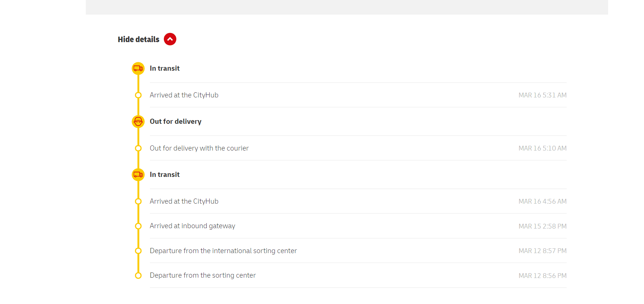This screenshot has width=644, height=304.
Task: Click the international sorting center departure marker
Action: coord(138,251)
